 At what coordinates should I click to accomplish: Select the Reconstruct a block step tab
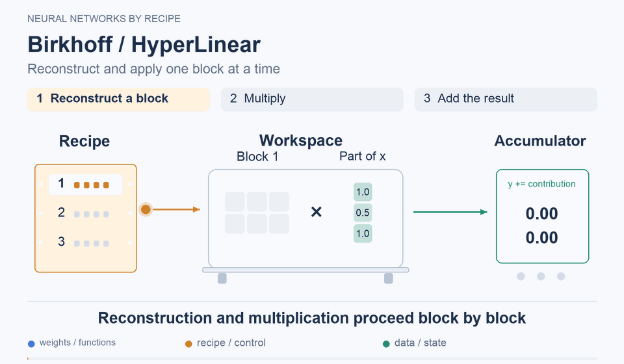[x=118, y=99]
